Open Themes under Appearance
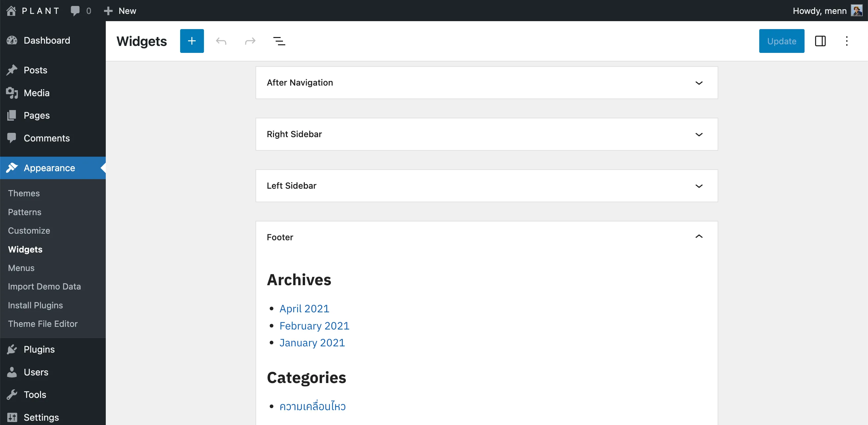This screenshot has height=425, width=868. (23, 193)
